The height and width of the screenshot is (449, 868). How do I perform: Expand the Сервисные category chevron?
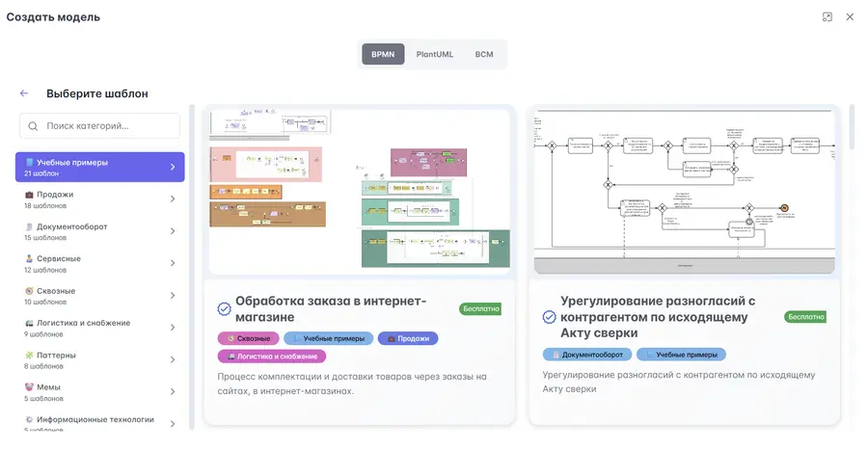(173, 263)
